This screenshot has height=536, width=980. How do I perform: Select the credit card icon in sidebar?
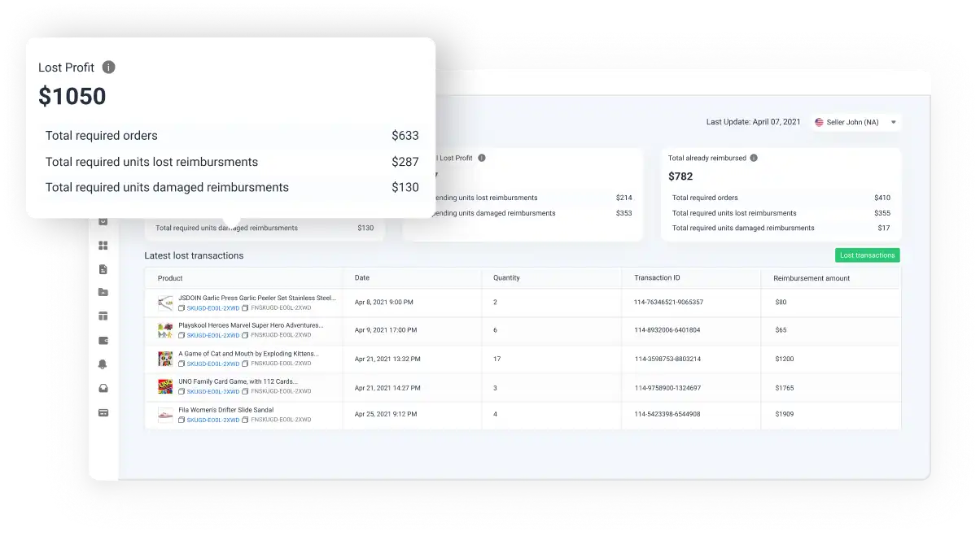point(103,410)
